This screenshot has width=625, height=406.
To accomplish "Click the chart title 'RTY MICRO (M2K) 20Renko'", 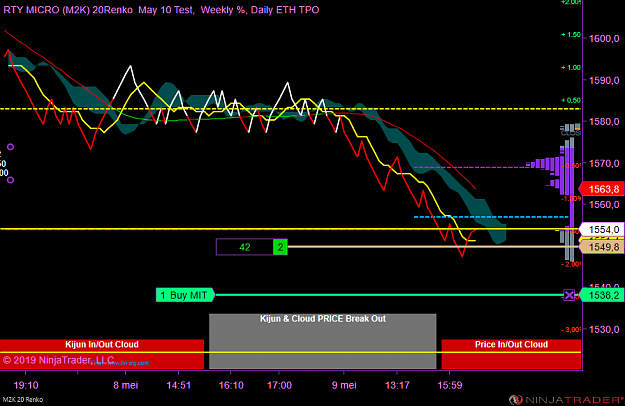I will (x=68, y=10).
